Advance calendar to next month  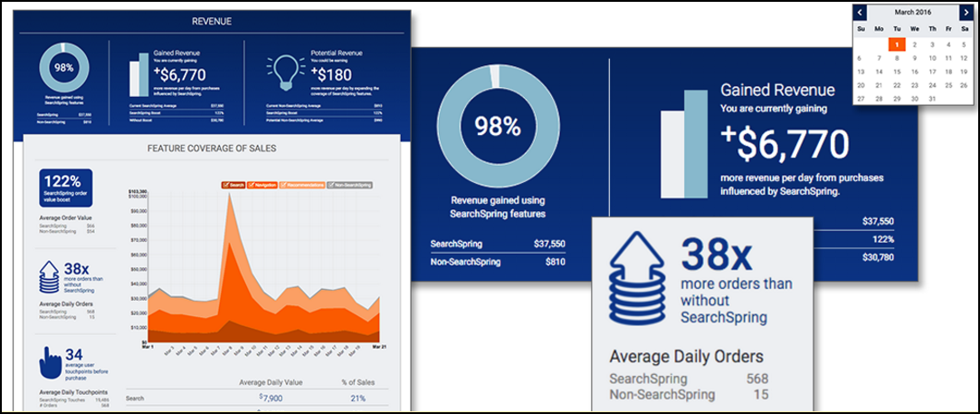tap(966, 13)
